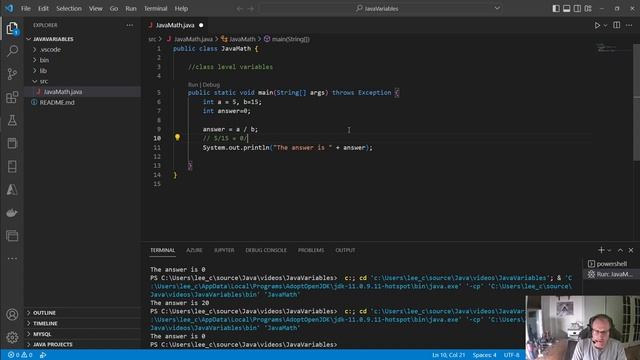Select UTF-8 encoding in status bar
Image resolution: width=640 pixels, height=360 pixels.
click(511, 355)
